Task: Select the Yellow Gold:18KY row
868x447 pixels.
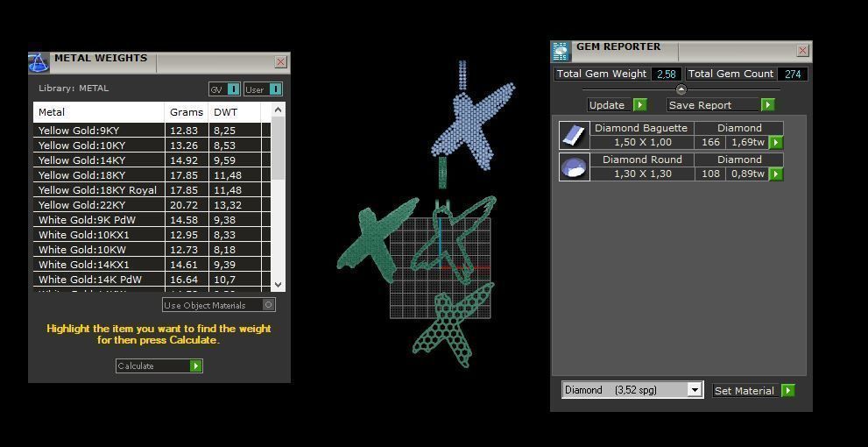Action: (x=152, y=175)
